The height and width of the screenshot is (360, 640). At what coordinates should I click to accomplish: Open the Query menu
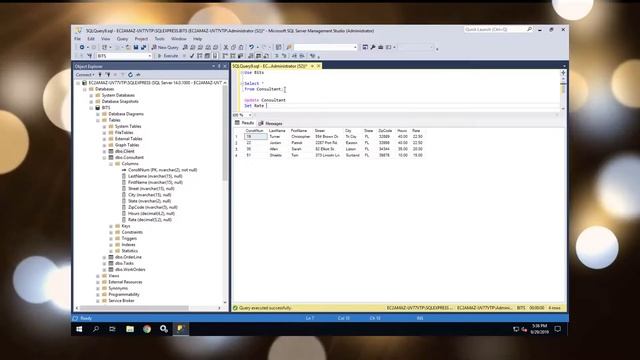coord(122,39)
